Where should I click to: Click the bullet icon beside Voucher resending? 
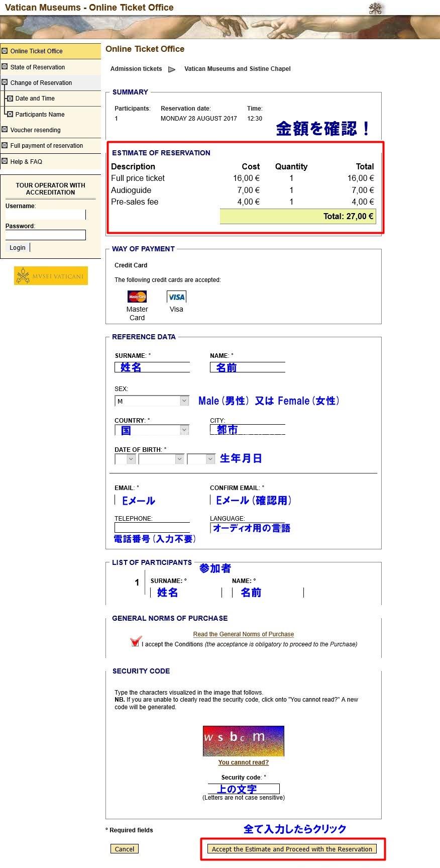tap(5, 129)
